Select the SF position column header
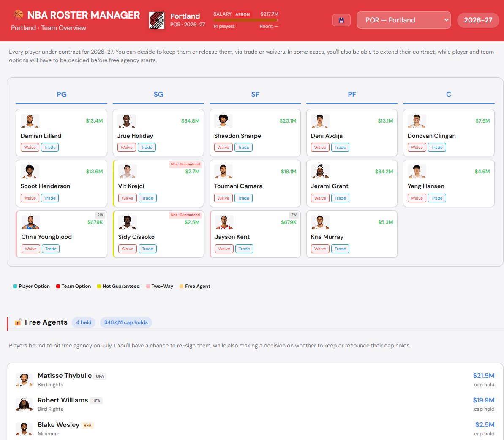This screenshot has height=440, width=504. click(255, 94)
